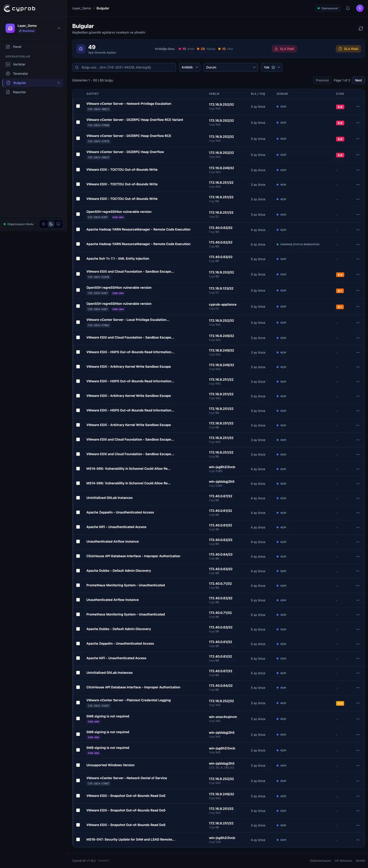
Task: Expand Layer_Demo organization switcher
Action: click(x=59, y=28)
